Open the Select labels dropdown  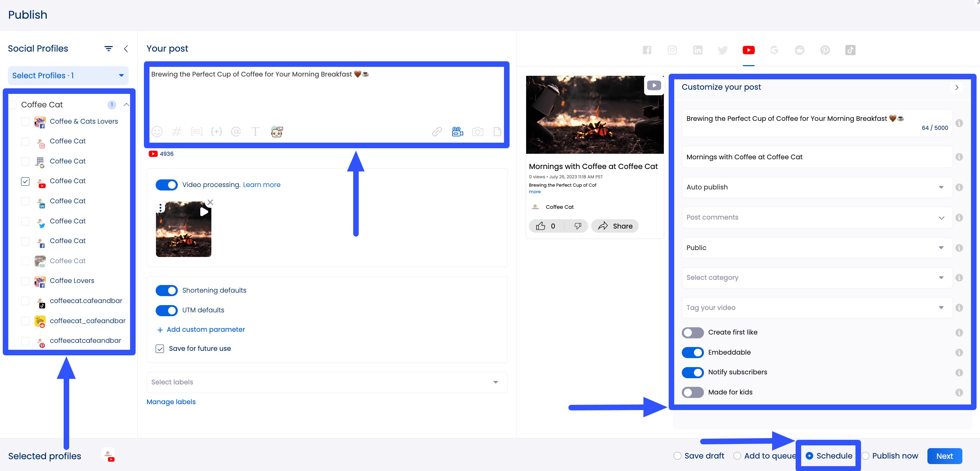coord(327,382)
